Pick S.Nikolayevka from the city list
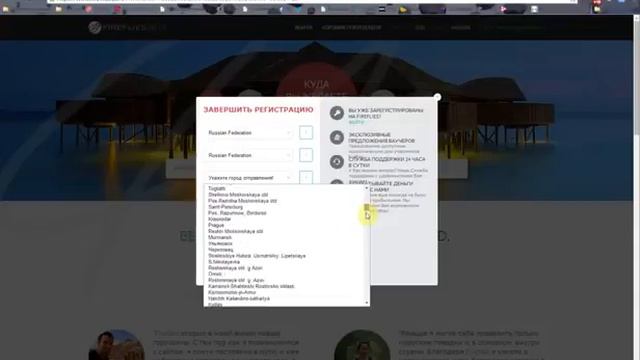The image size is (640, 360). tap(224, 262)
